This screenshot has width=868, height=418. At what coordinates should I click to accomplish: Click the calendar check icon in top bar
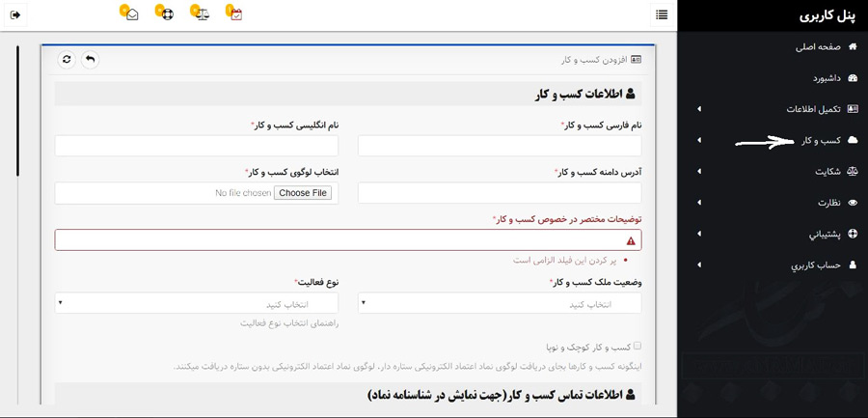point(235,14)
